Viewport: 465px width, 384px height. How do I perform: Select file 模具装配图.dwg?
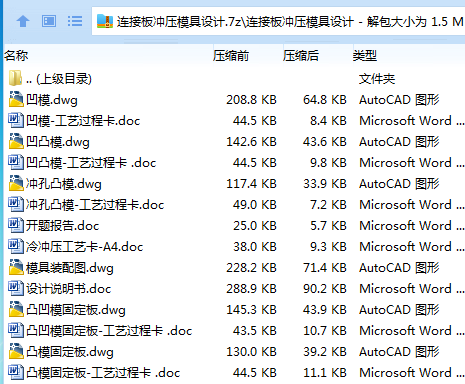(70, 268)
